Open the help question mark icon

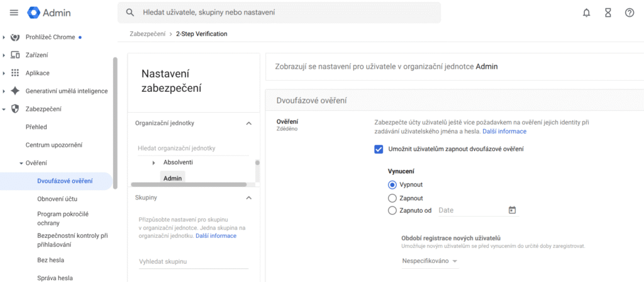point(629,13)
